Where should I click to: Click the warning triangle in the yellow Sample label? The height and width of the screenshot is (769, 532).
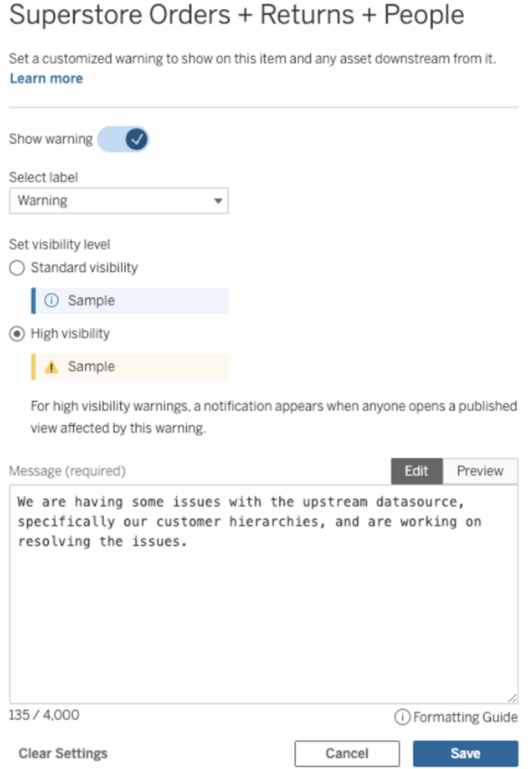[x=51, y=367]
